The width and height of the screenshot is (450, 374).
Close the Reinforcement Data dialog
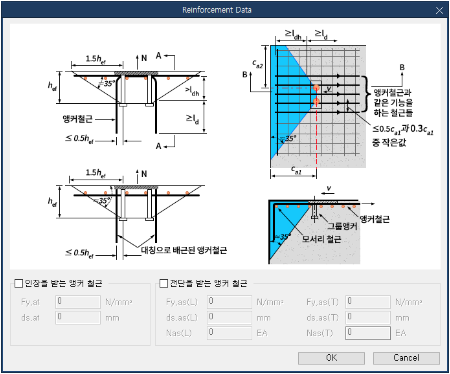pyautogui.click(x=439, y=10)
